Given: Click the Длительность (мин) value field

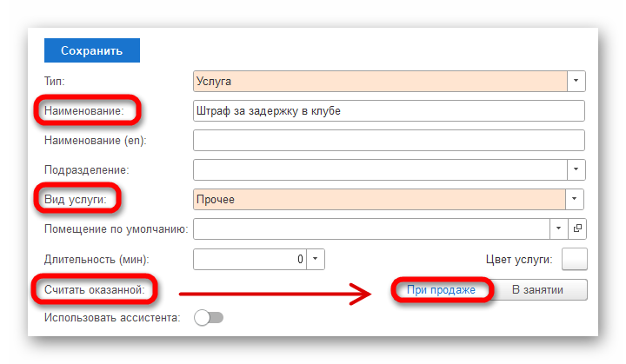Looking at the screenshot, I should (250, 259).
